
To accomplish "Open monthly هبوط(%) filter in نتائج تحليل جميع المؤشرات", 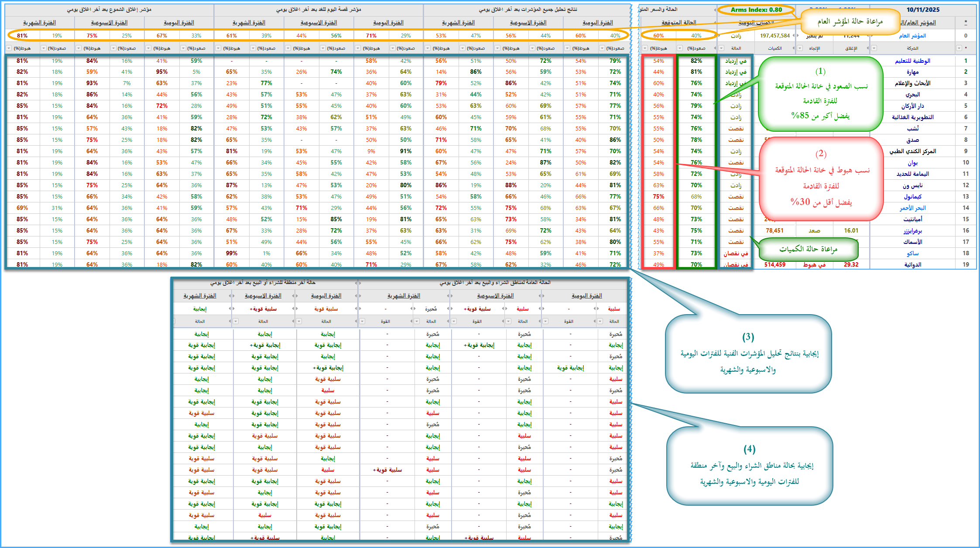I will pos(428,48).
